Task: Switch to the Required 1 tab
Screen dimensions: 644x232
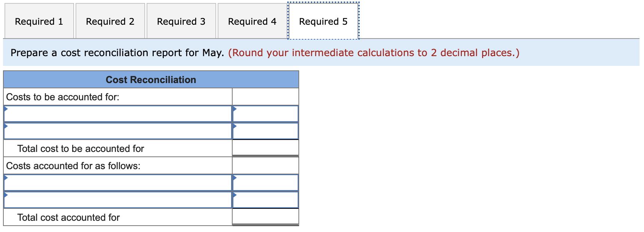Action: click(x=39, y=21)
